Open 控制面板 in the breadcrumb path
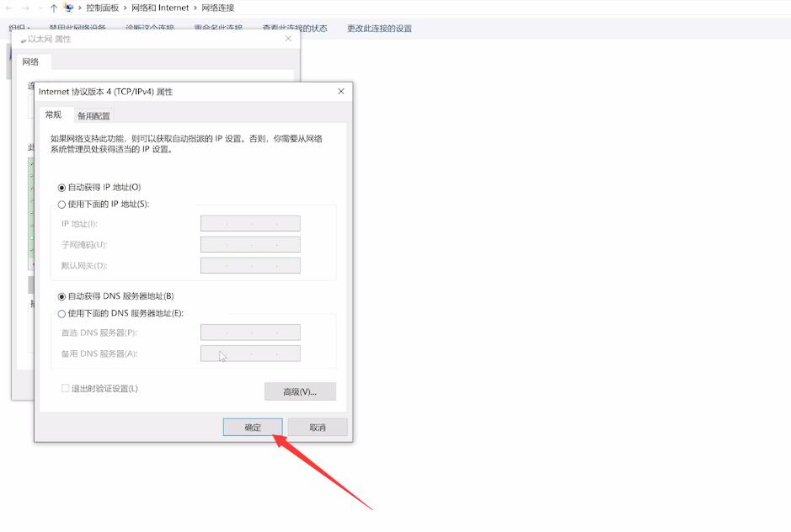This screenshot has width=791, height=532. click(103, 8)
